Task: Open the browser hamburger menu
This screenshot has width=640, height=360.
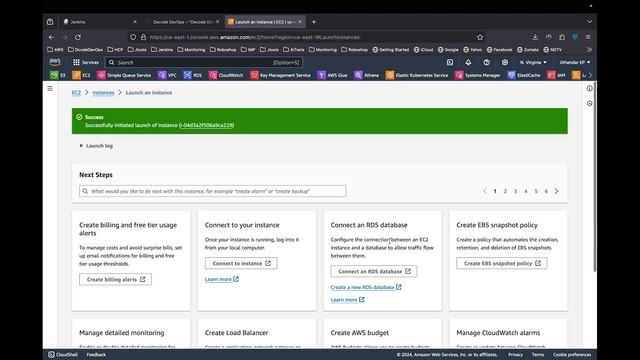Action: (588, 37)
